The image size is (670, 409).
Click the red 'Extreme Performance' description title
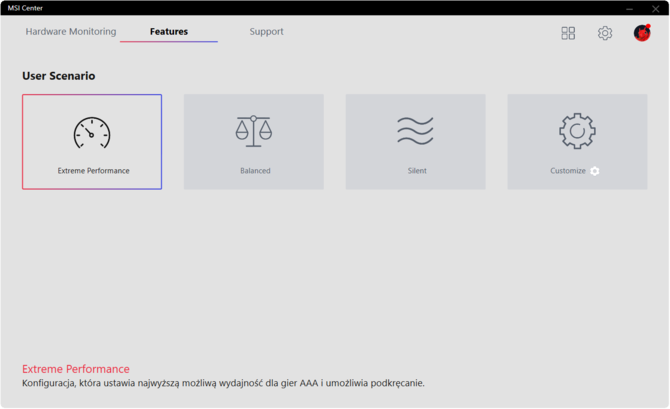pos(76,369)
